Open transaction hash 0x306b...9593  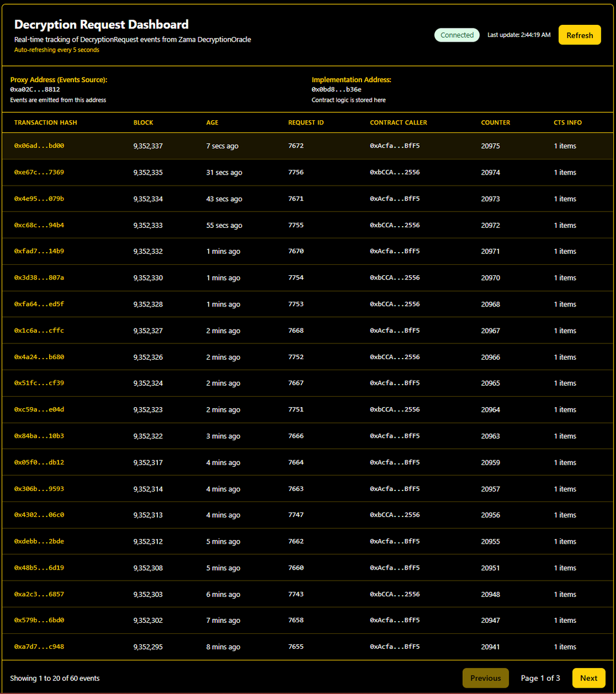coord(39,489)
